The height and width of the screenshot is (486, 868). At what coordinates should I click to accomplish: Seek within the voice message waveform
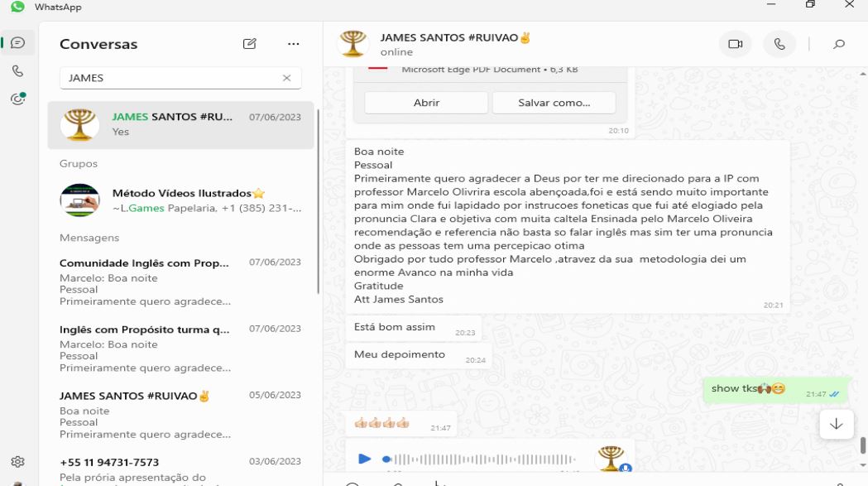click(479, 460)
